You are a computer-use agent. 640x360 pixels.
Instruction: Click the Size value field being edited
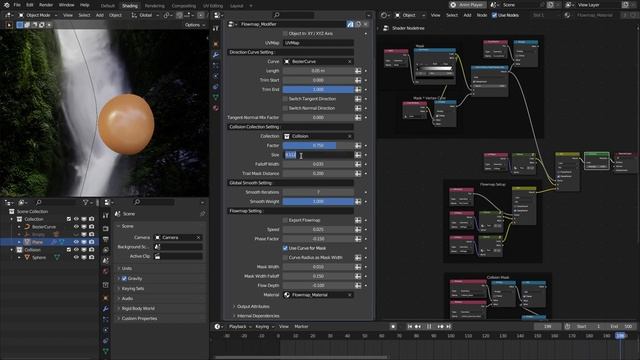click(x=318, y=155)
